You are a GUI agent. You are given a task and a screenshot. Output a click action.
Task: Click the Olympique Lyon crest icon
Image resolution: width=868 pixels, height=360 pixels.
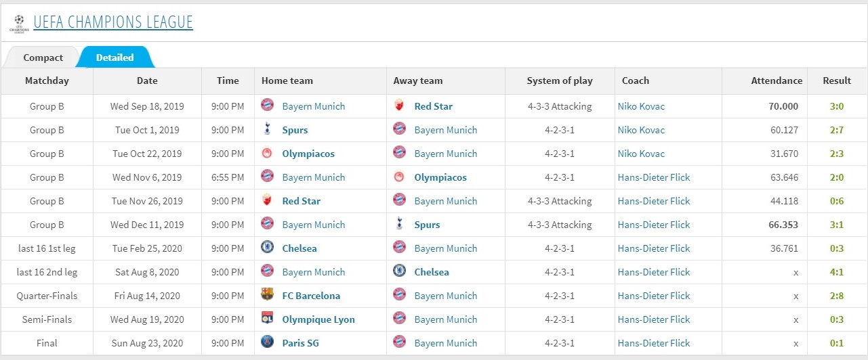(268, 318)
